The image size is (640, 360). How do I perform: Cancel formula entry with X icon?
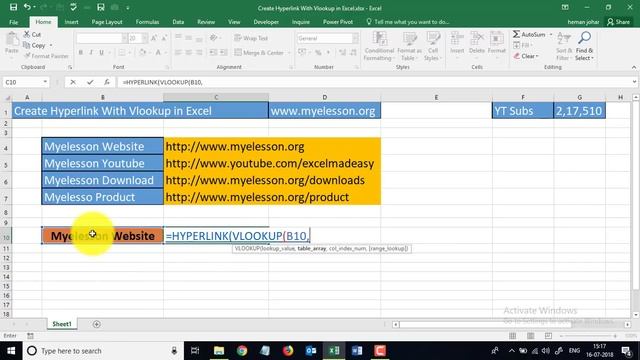click(x=73, y=82)
